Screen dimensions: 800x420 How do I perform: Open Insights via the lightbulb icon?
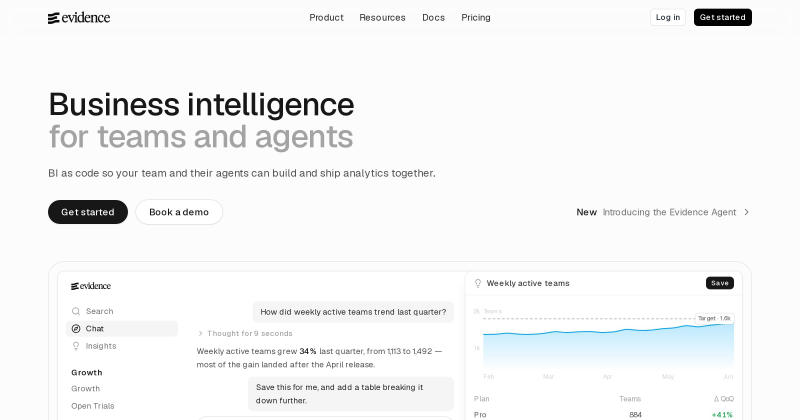(x=76, y=346)
